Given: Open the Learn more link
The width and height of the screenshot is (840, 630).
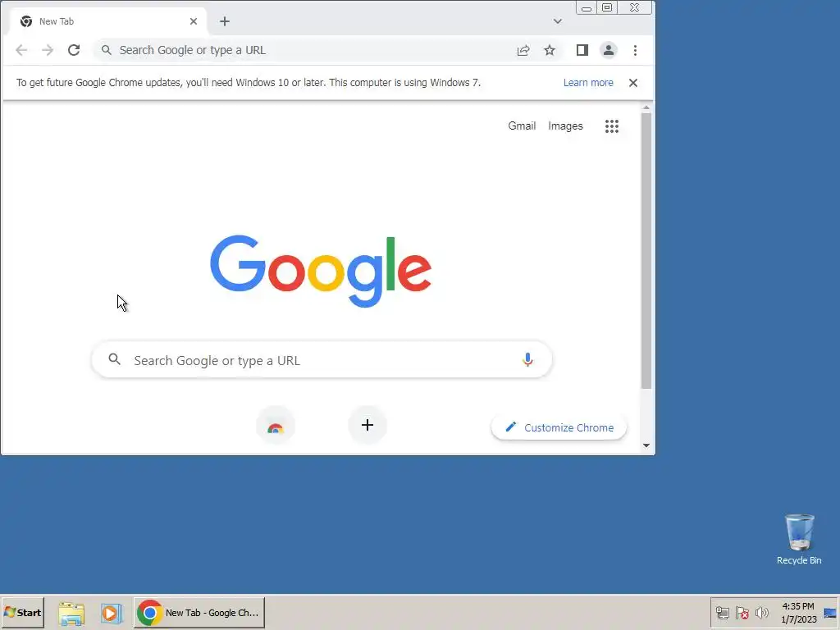Looking at the screenshot, I should click(588, 83).
